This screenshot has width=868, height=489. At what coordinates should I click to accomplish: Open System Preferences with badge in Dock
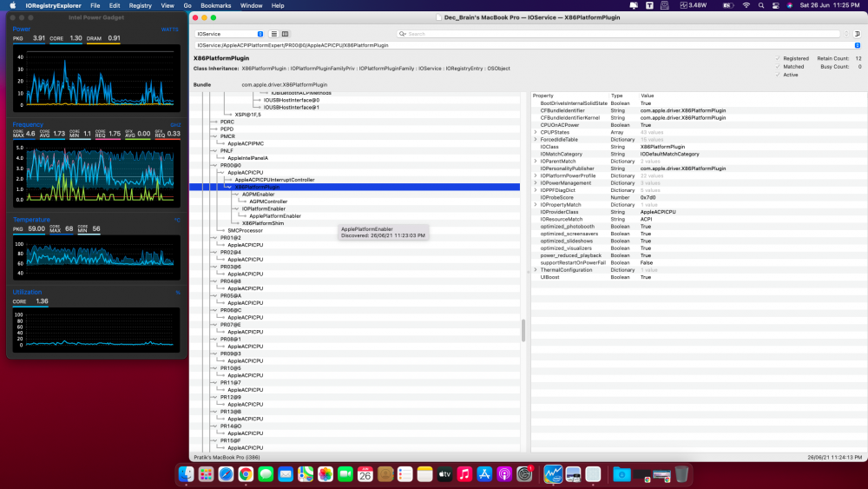pos(525,474)
